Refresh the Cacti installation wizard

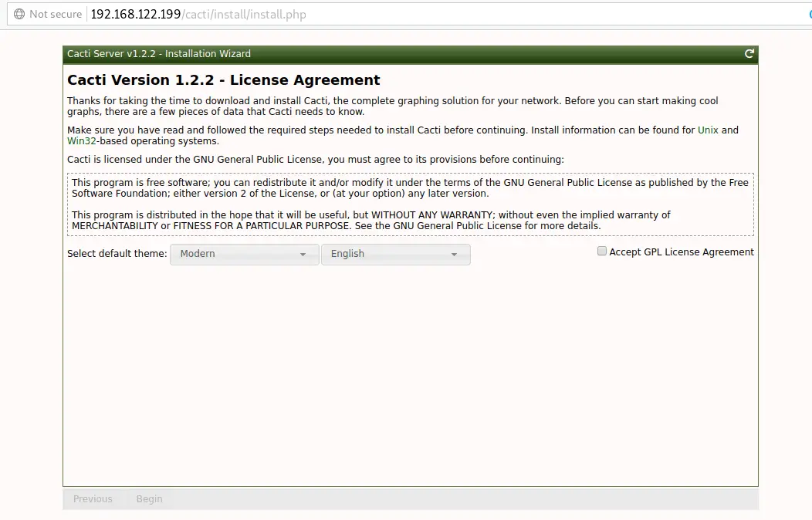748,53
